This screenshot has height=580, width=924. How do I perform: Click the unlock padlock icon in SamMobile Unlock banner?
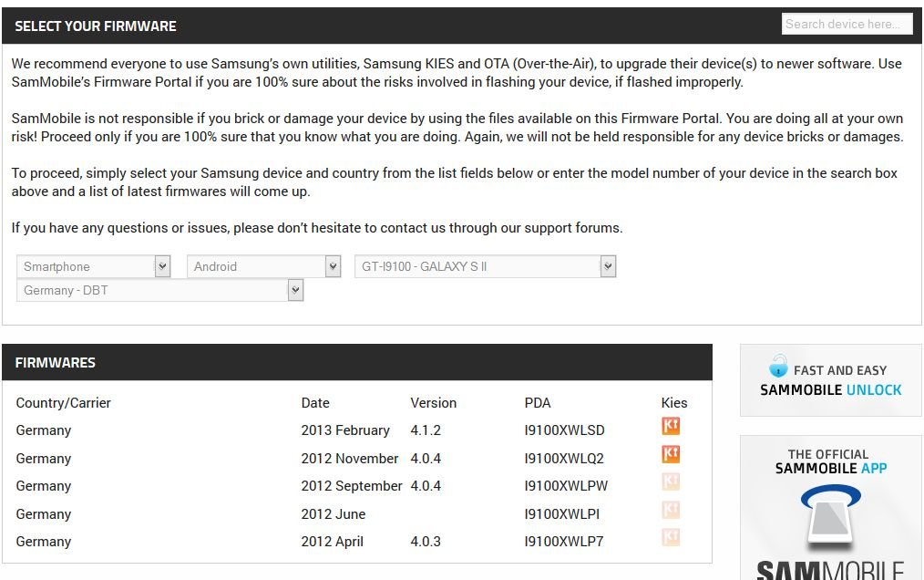coord(778,366)
